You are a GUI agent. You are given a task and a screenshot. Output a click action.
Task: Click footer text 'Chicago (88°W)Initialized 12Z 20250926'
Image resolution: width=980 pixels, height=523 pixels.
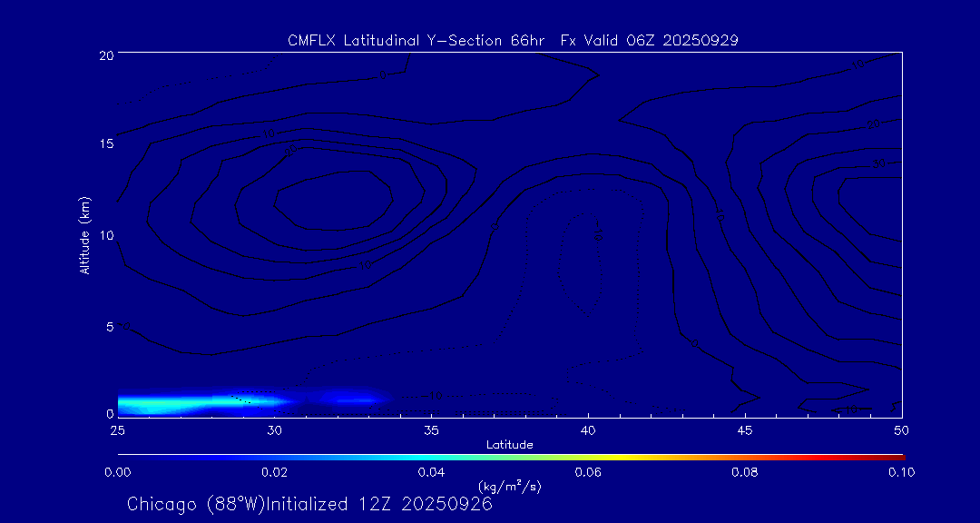[x=309, y=504]
